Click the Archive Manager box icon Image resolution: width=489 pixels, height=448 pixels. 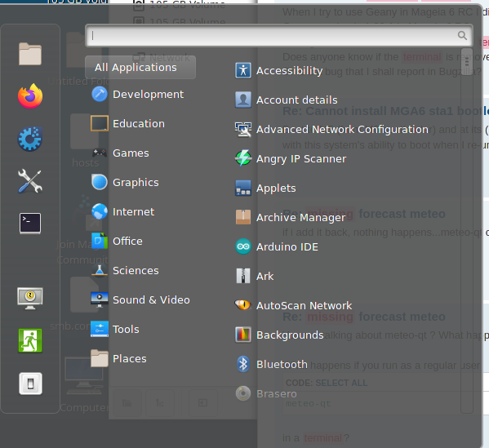click(x=243, y=217)
